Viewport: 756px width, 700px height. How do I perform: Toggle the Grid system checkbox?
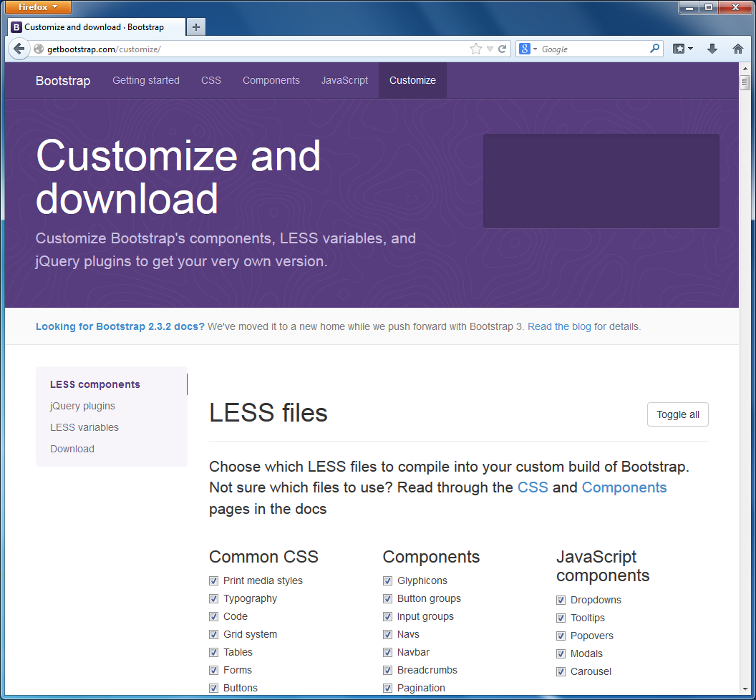tap(213, 634)
